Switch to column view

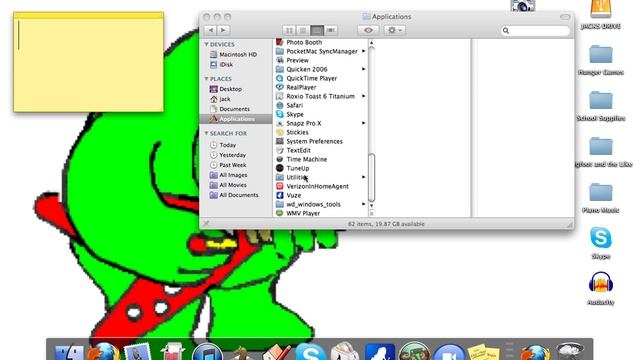click(317, 30)
